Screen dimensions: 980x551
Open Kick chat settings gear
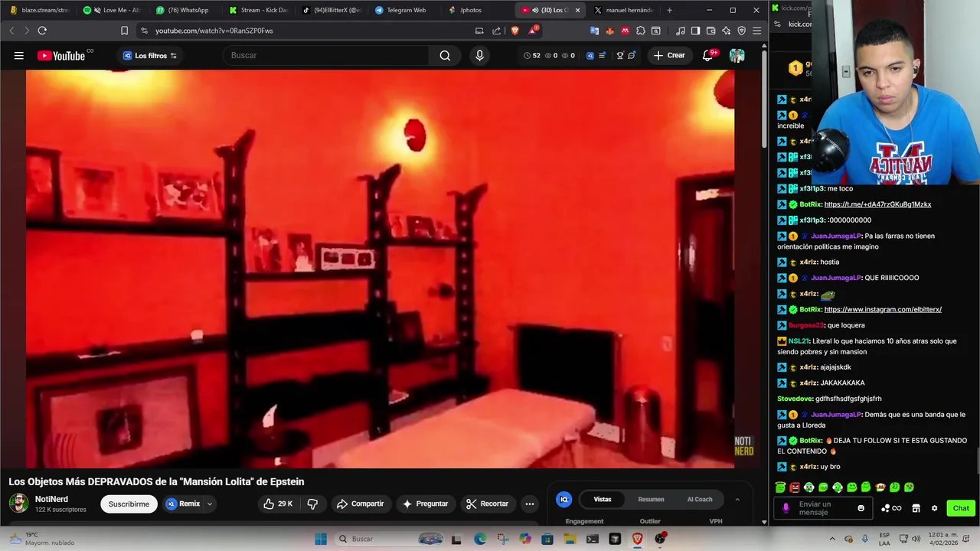click(934, 508)
